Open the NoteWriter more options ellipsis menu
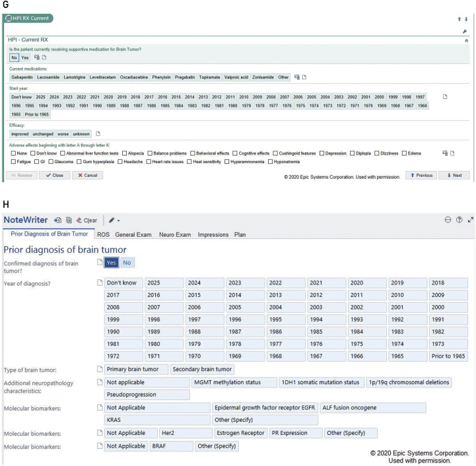Image resolution: width=476 pixels, height=466 pixels. [x=446, y=220]
